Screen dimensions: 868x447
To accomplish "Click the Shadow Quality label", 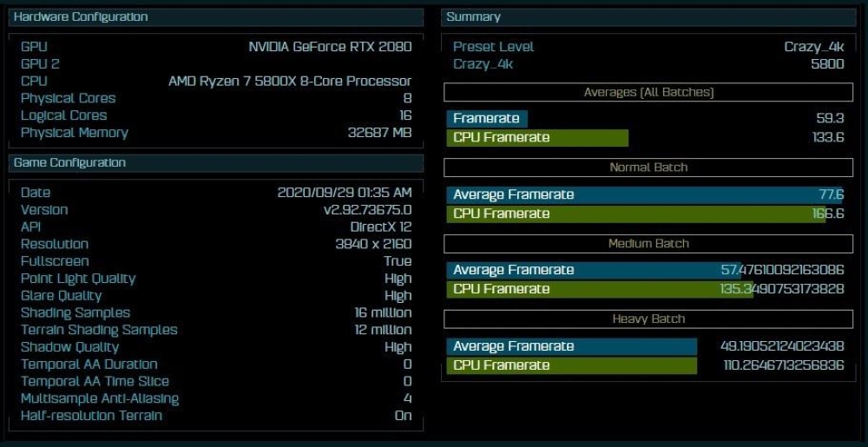I will coord(69,347).
